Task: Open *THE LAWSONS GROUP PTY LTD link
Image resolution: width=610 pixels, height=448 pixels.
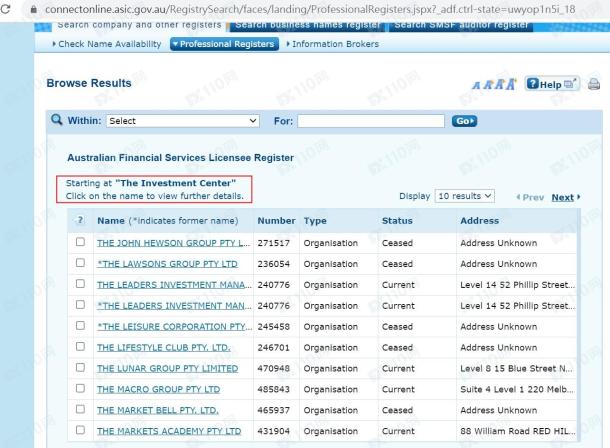Action: (167, 264)
